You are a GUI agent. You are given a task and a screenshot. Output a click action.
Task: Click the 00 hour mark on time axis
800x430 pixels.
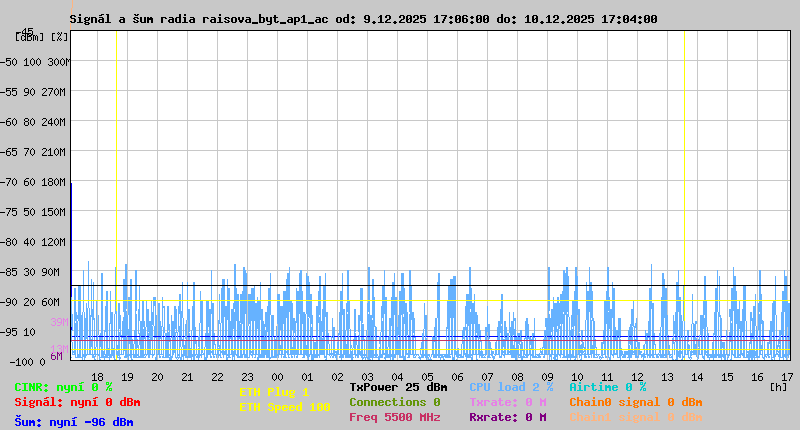click(277, 377)
